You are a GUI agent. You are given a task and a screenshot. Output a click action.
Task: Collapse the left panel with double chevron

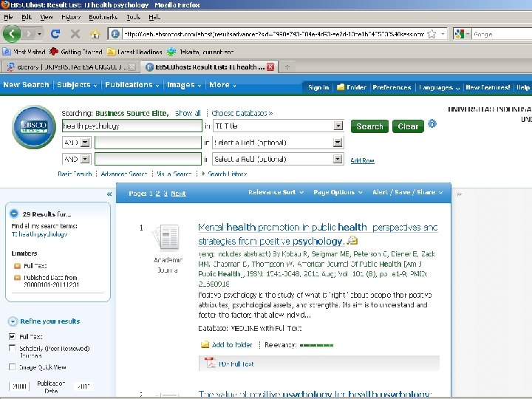[109, 194]
